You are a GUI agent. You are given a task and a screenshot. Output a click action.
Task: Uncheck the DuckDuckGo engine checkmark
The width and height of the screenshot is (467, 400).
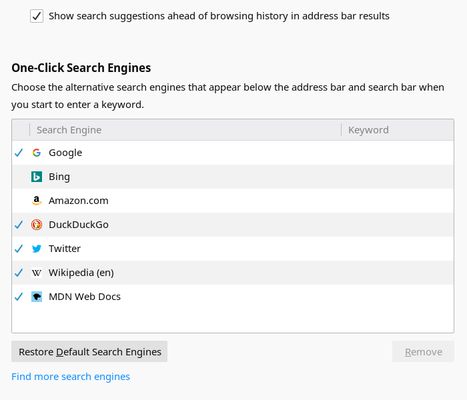pyautogui.click(x=19, y=225)
